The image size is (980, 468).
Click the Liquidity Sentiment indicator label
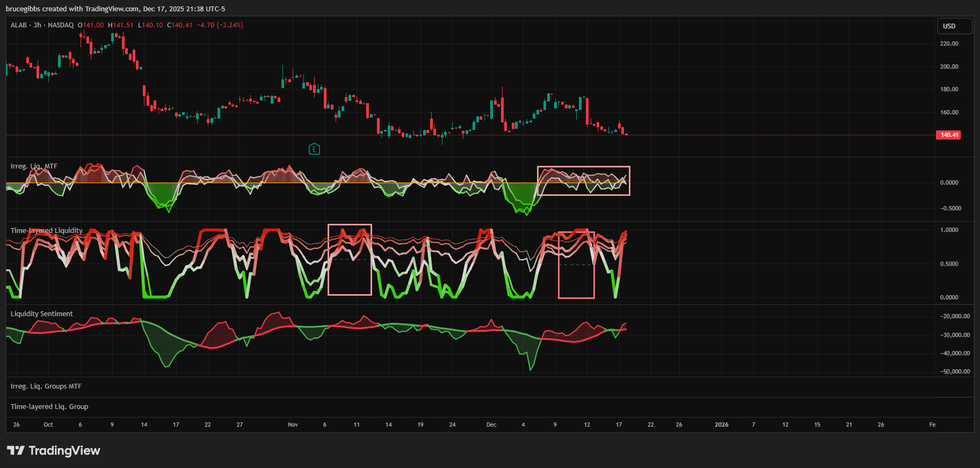(41, 314)
